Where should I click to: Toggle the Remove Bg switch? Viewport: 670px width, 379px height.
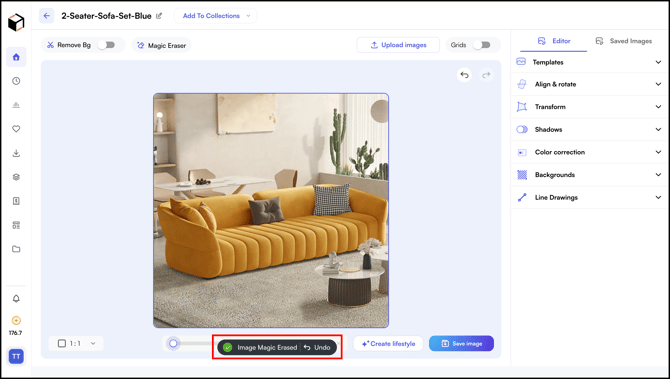pyautogui.click(x=106, y=45)
